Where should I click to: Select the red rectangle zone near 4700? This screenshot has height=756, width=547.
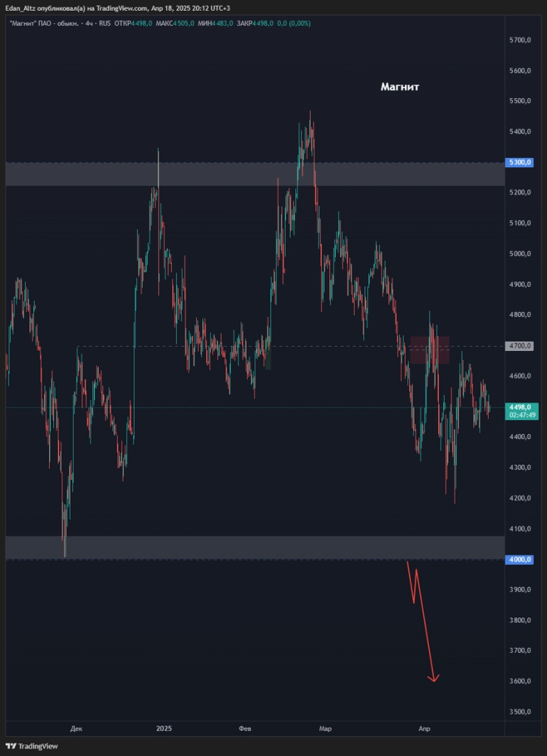click(430, 350)
